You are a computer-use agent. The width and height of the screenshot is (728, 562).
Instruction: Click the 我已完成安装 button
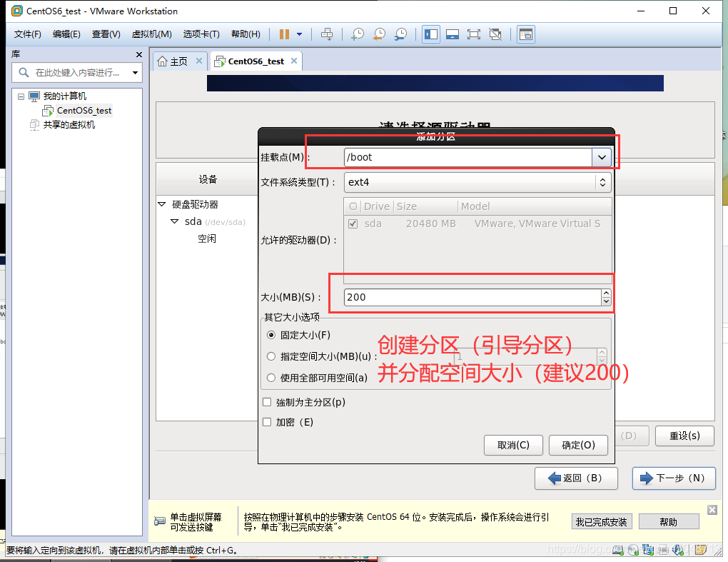601,521
